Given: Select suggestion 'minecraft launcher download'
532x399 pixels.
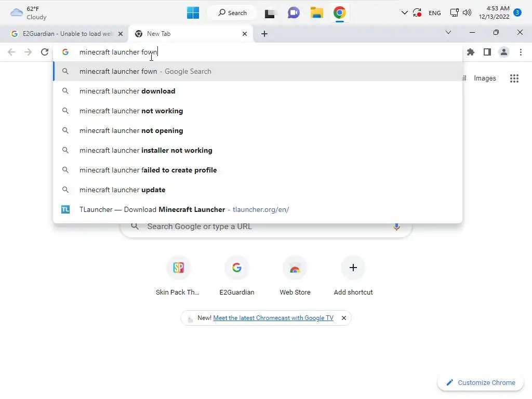Looking at the screenshot, I should coord(258,91).
